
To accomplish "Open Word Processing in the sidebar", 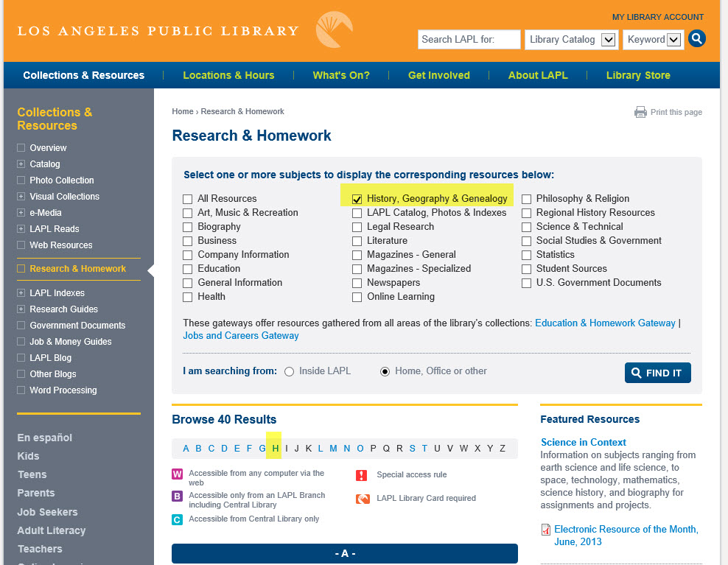I will 63,390.
